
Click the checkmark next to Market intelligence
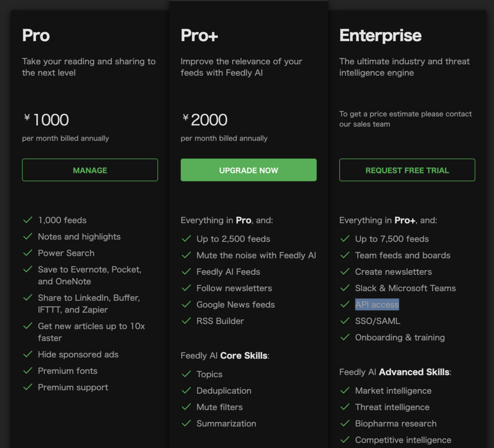pyautogui.click(x=345, y=391)
